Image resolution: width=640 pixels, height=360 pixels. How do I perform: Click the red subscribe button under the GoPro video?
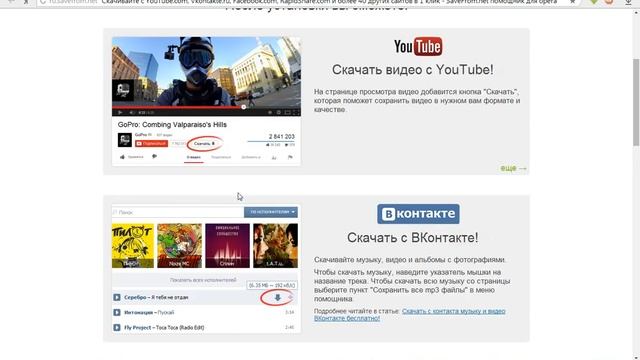[151, 144]
